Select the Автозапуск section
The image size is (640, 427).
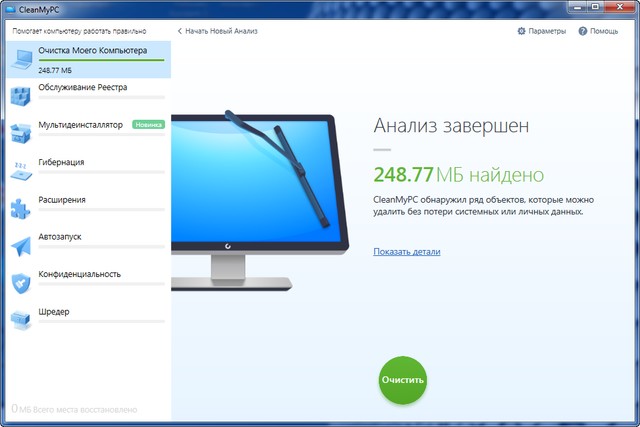tap(89, 246)
